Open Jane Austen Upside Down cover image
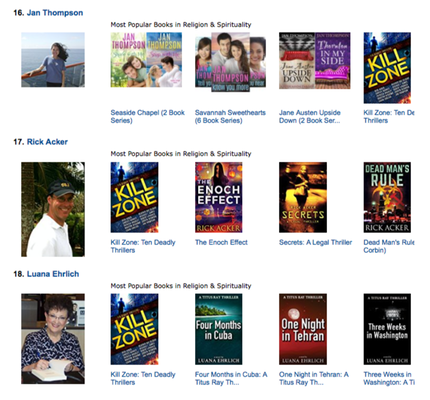 [315, 61]
